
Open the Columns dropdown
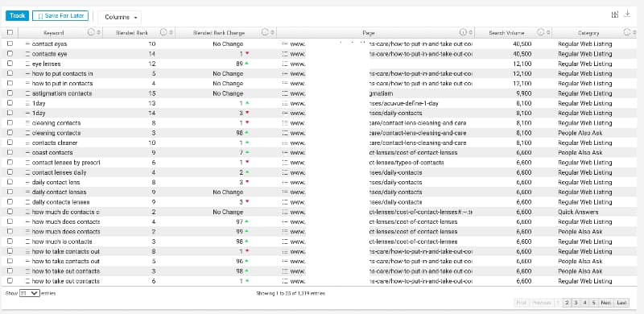click(x=120, y=17)
